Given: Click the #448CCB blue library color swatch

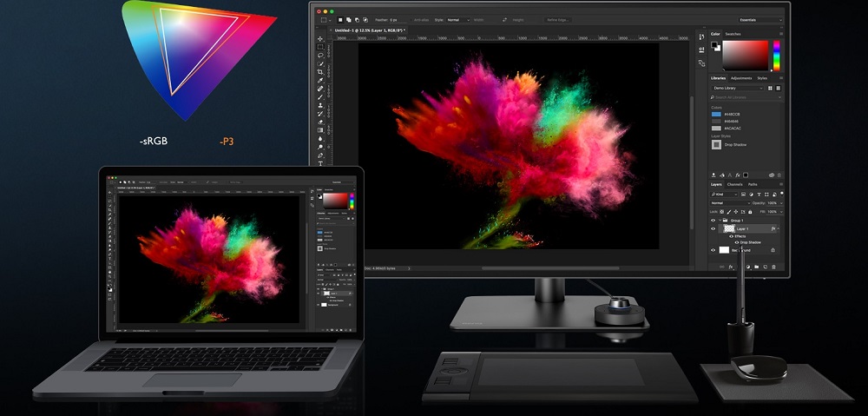Looking at the screenshot, I should tap(717, 113).
